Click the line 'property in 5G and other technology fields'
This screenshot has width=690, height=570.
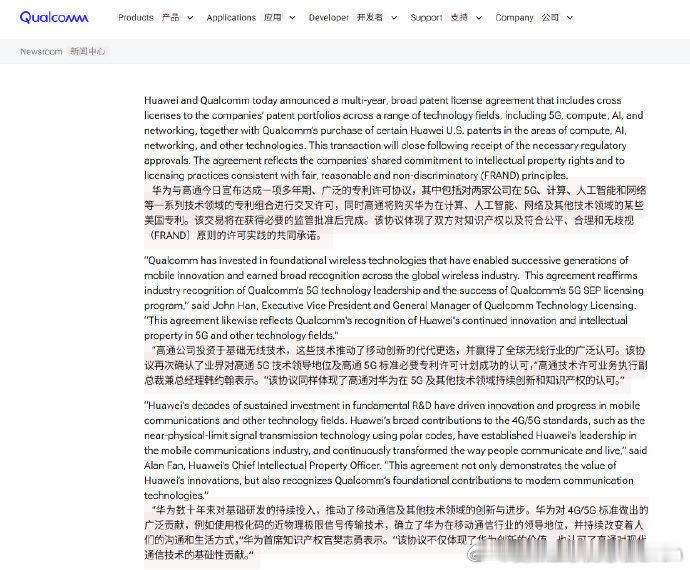point(241,335)
